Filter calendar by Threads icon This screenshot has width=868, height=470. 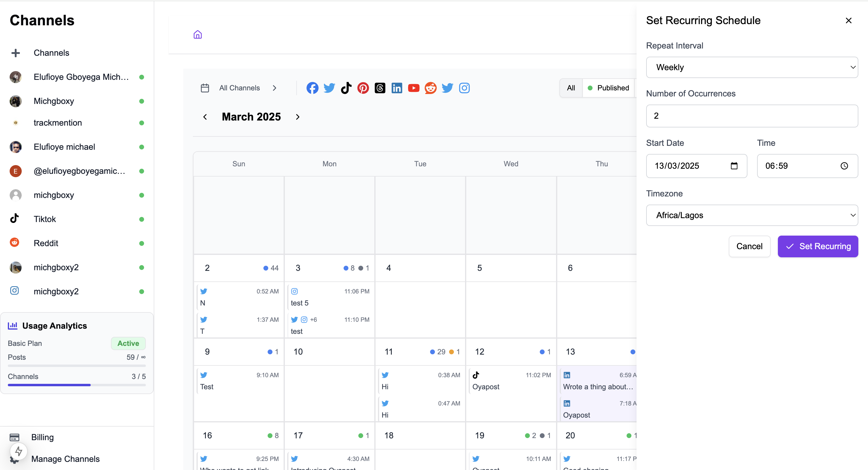380,88
